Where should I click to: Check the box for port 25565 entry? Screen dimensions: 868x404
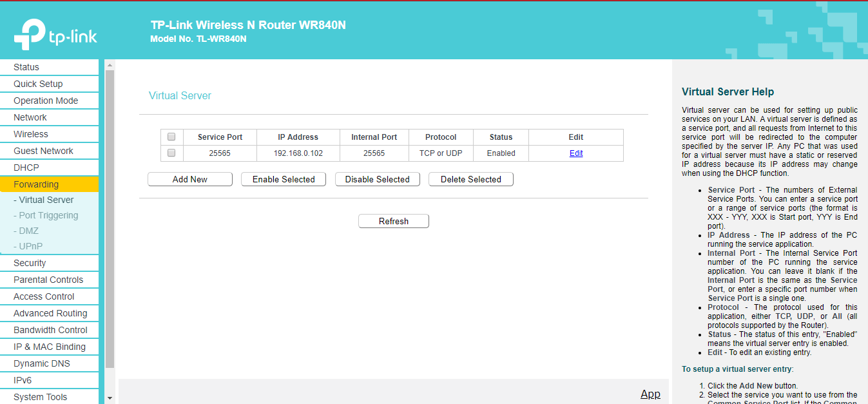(171, 153)
